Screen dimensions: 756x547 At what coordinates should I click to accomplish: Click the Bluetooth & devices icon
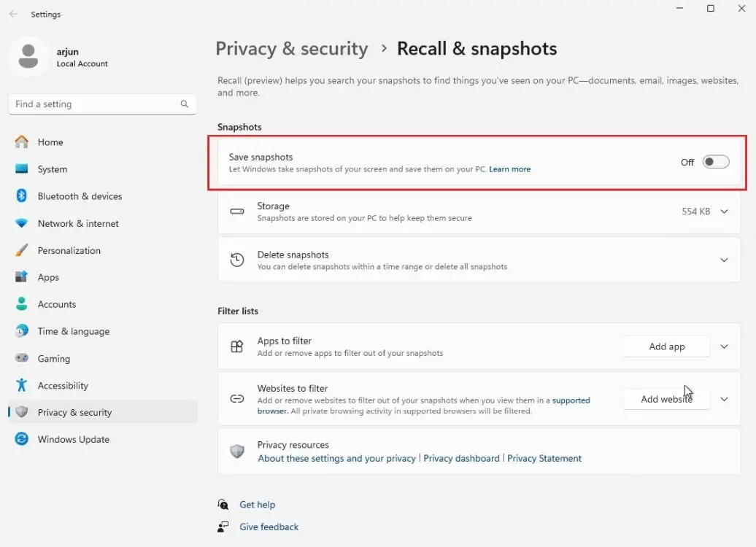click(22, 196)
